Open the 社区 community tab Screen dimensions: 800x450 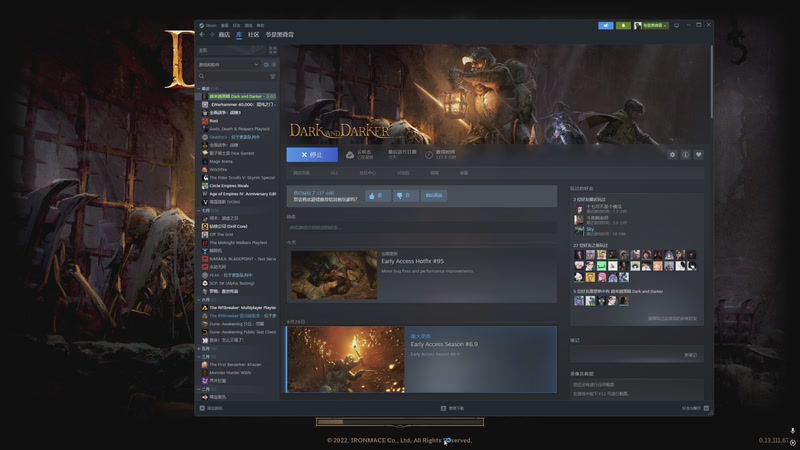pyautogui.click(x=254, y=35)
